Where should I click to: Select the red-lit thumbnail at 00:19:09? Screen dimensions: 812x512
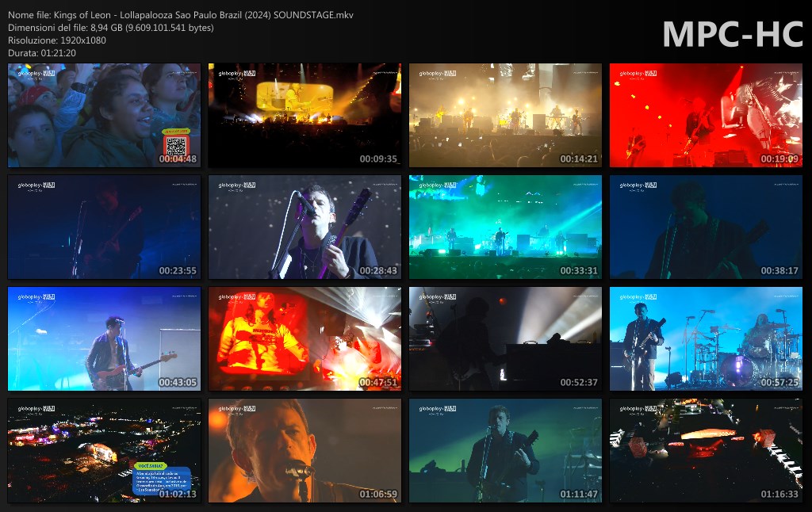(706, 116)
